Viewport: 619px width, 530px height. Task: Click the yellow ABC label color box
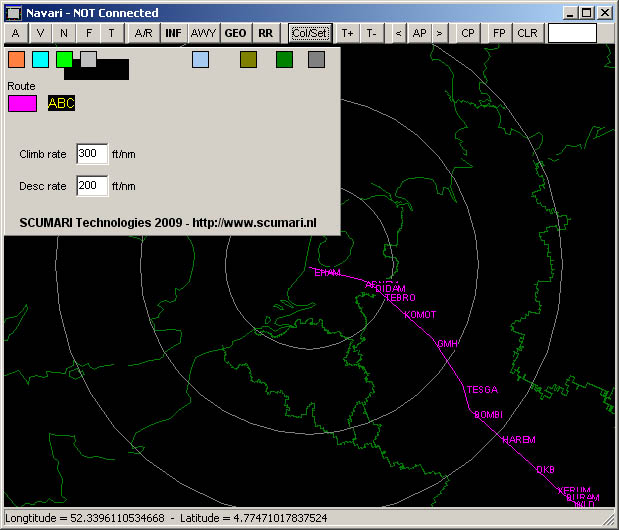click(61, 102)
